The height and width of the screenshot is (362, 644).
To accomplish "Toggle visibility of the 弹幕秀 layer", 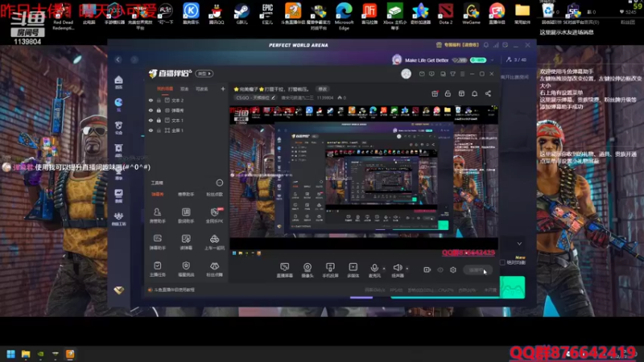I will (x=151, y=110).
